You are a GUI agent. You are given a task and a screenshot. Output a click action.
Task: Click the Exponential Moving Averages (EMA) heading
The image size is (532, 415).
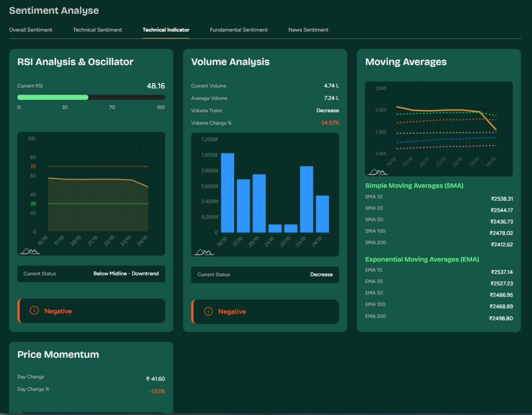coord(421,259)
